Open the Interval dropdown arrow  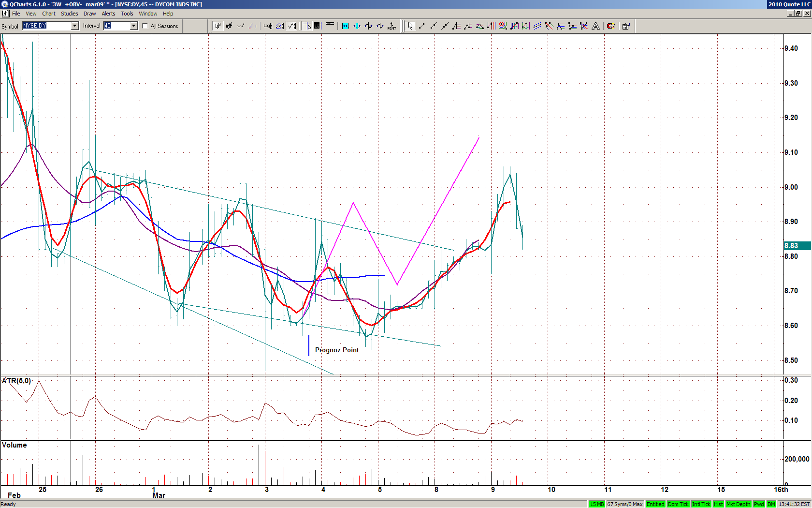point(134,26)
